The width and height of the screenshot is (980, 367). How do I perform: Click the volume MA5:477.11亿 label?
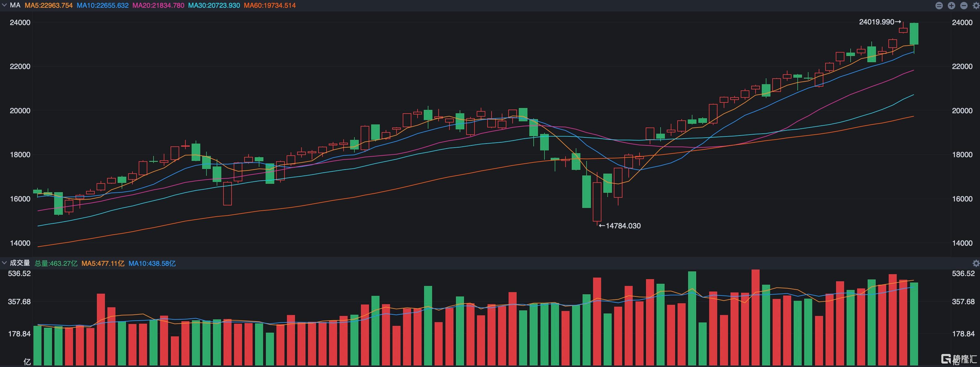103,263
